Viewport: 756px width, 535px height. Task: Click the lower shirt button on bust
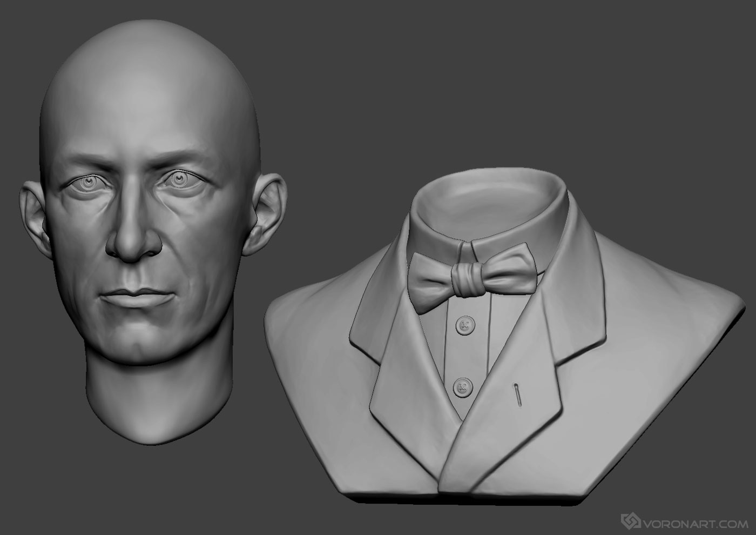462,386
